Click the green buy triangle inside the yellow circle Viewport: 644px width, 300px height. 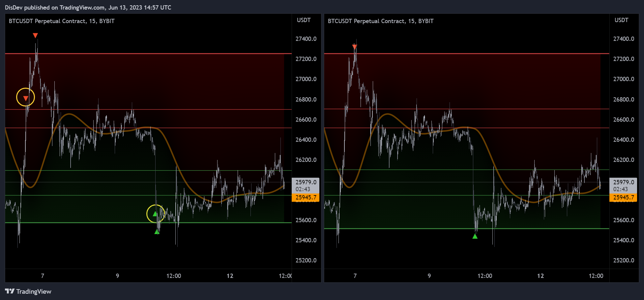[155, 214]
